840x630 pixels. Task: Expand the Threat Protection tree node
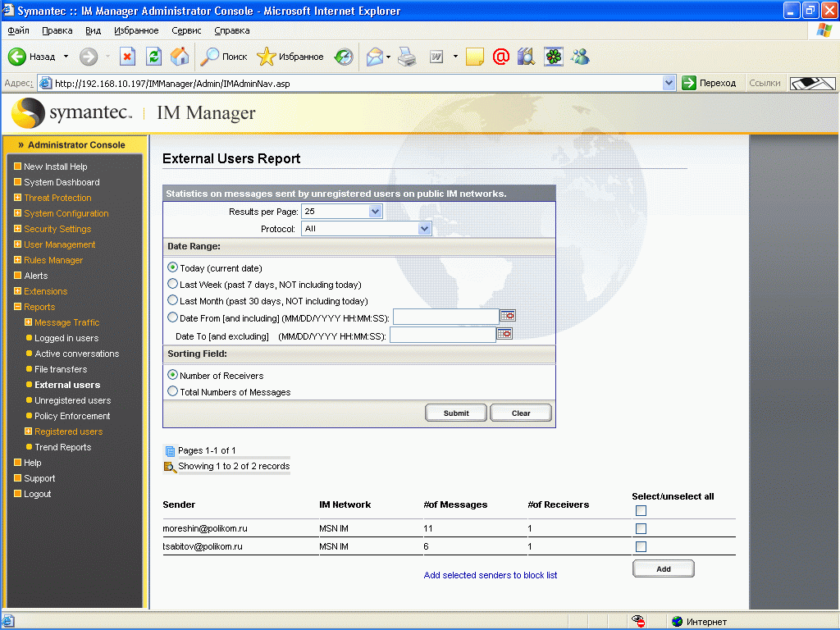[18, 198]
